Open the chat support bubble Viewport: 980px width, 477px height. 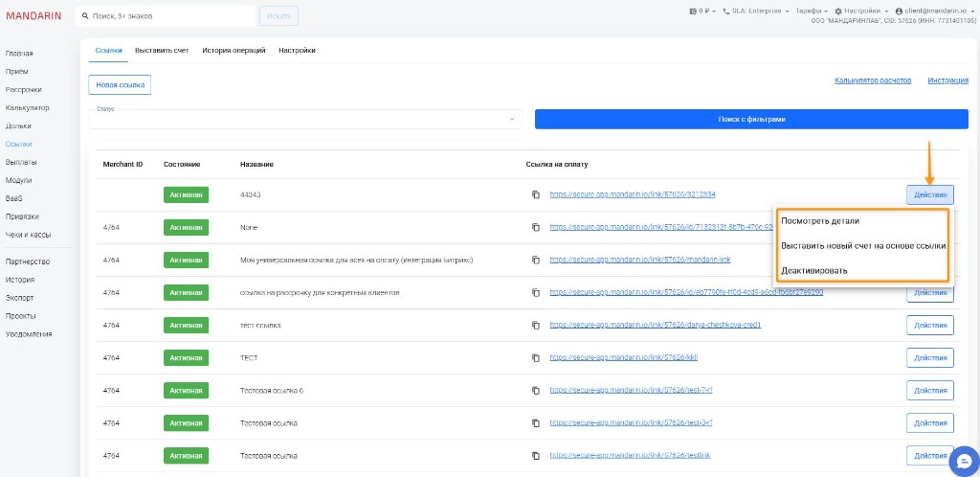pos(958,459)
